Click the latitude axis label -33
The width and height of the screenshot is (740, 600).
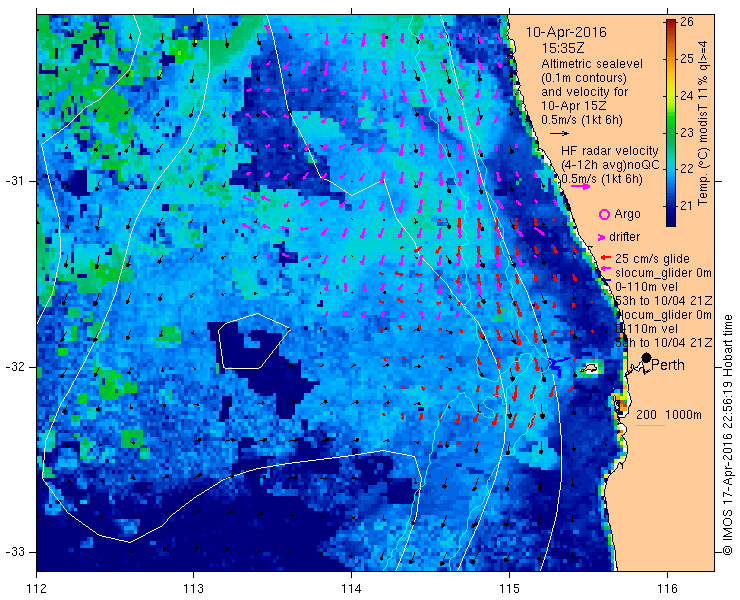[14, 552]
